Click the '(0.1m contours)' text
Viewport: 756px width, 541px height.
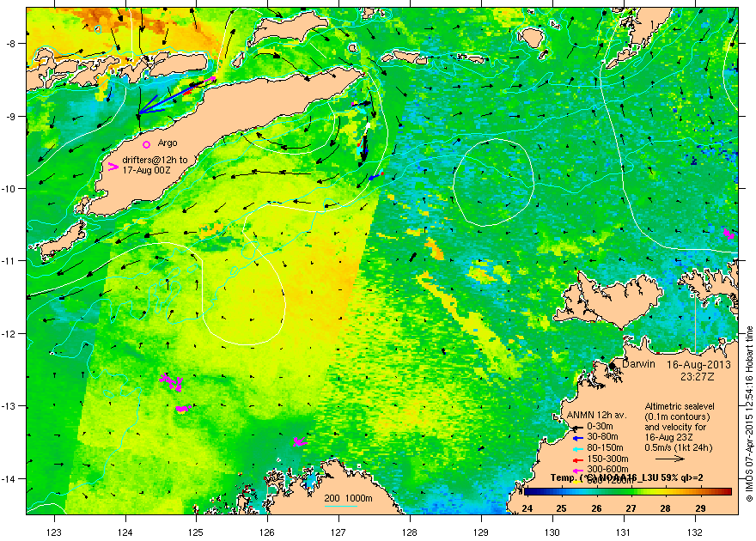click(x=677, y=416)
